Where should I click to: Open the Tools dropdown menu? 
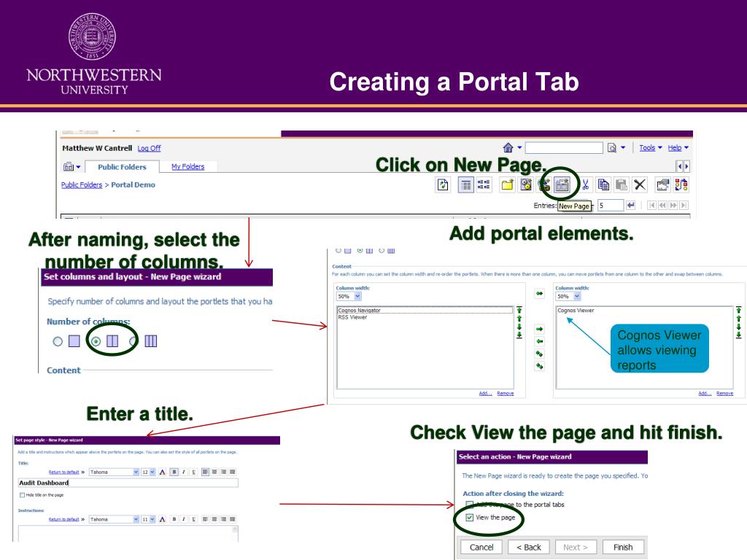tap(650, 147)
